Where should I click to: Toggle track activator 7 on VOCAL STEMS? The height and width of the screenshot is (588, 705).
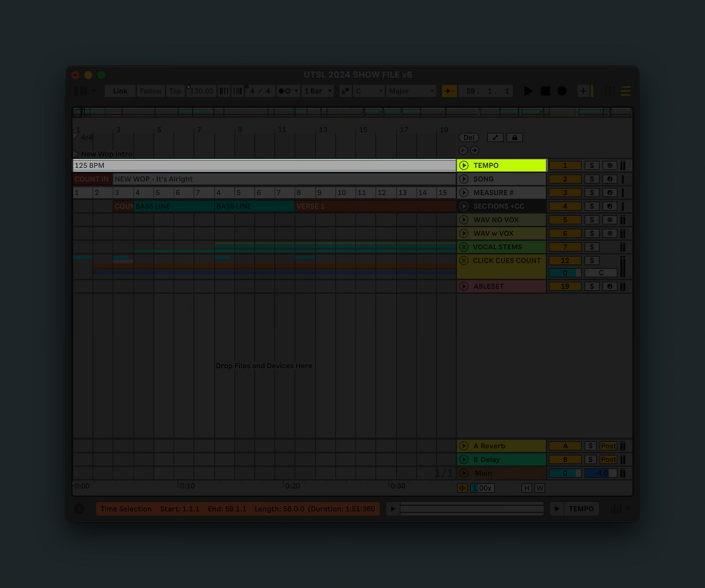point(565,247)
